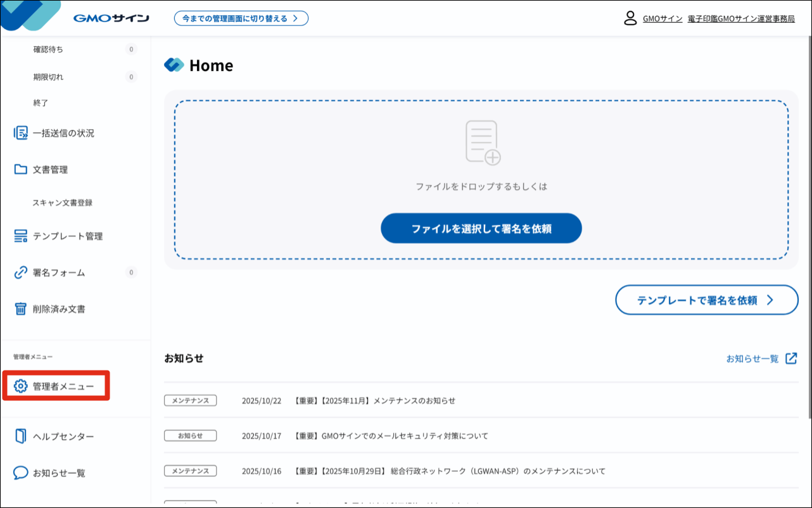Select 期限切れ in the sidebar
Viewport: 812px width, 508px height.
point(48,77)
